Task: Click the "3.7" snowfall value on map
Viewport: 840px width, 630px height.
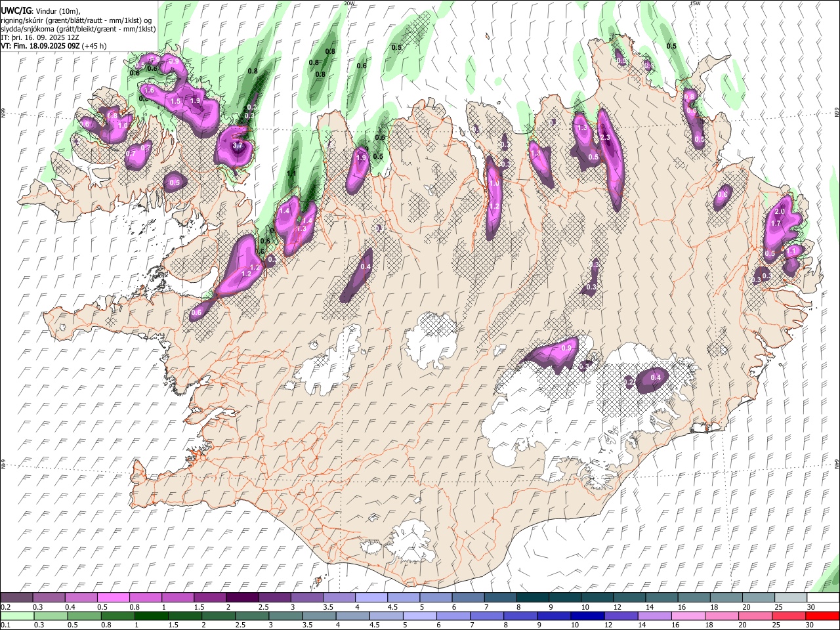Action: coord(238,145)
